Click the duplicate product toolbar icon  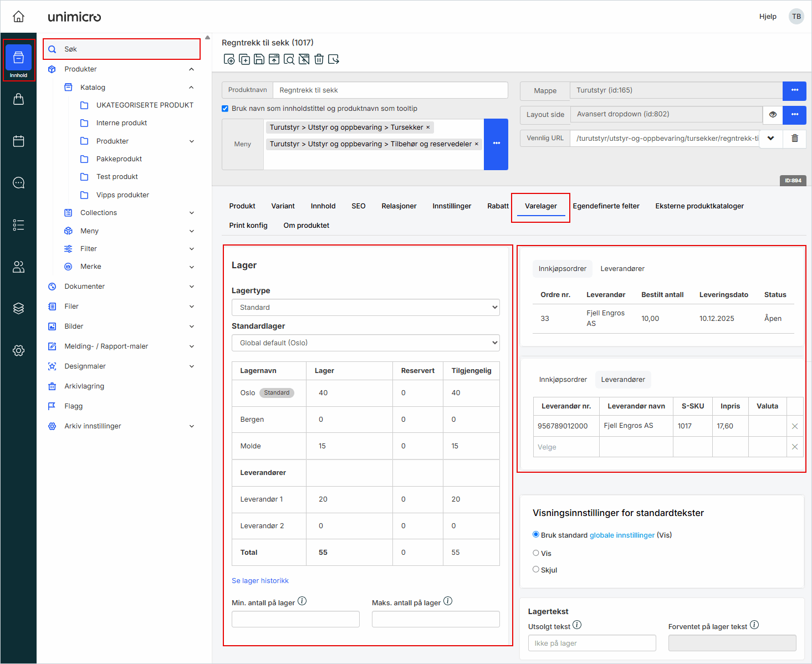tap(244, 59)
